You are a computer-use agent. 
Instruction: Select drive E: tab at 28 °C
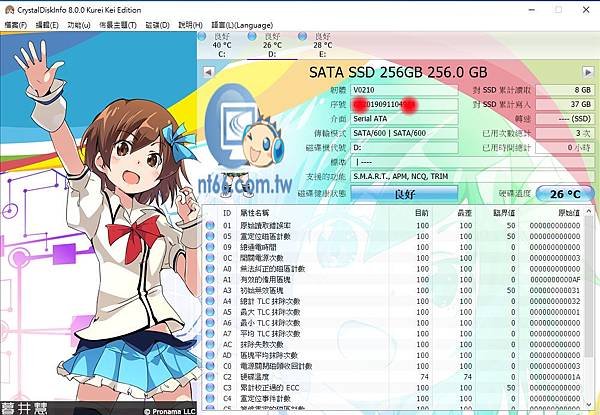pos(323,46)
